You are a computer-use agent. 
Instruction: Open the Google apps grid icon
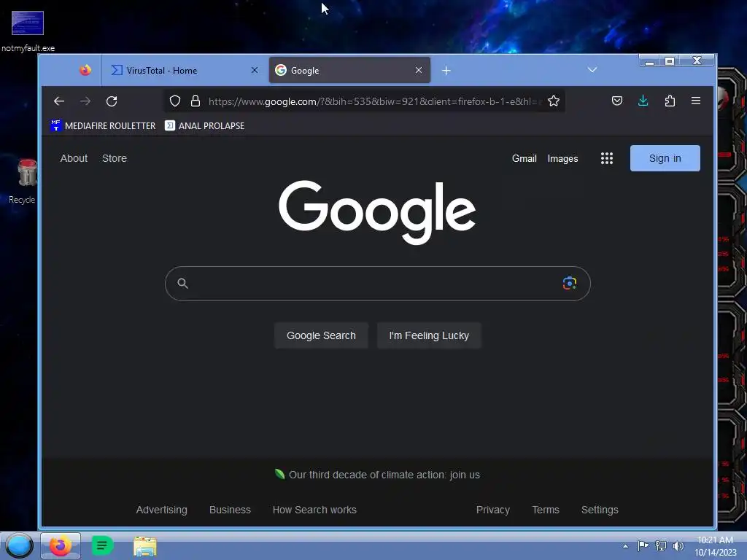coord(606,158)
